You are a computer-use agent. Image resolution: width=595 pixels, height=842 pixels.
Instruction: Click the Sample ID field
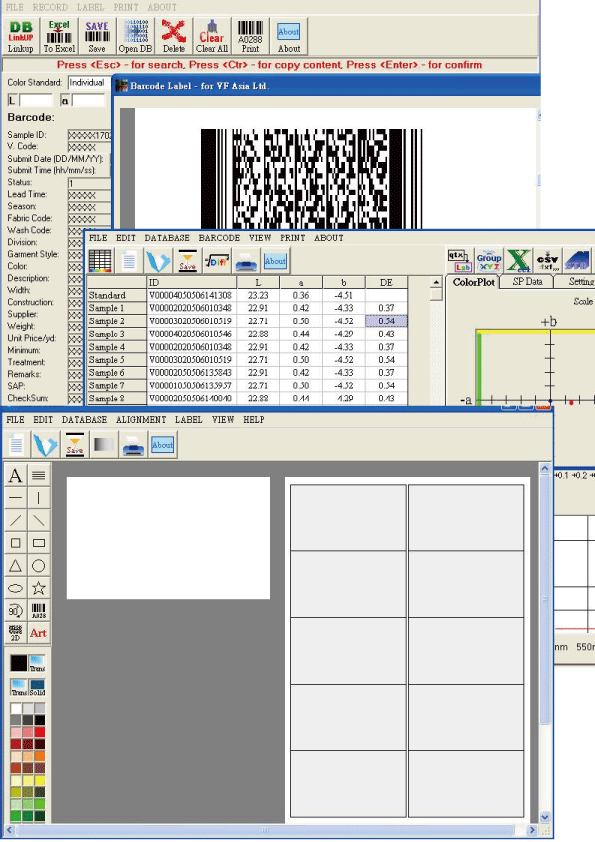tap(89, 135)
